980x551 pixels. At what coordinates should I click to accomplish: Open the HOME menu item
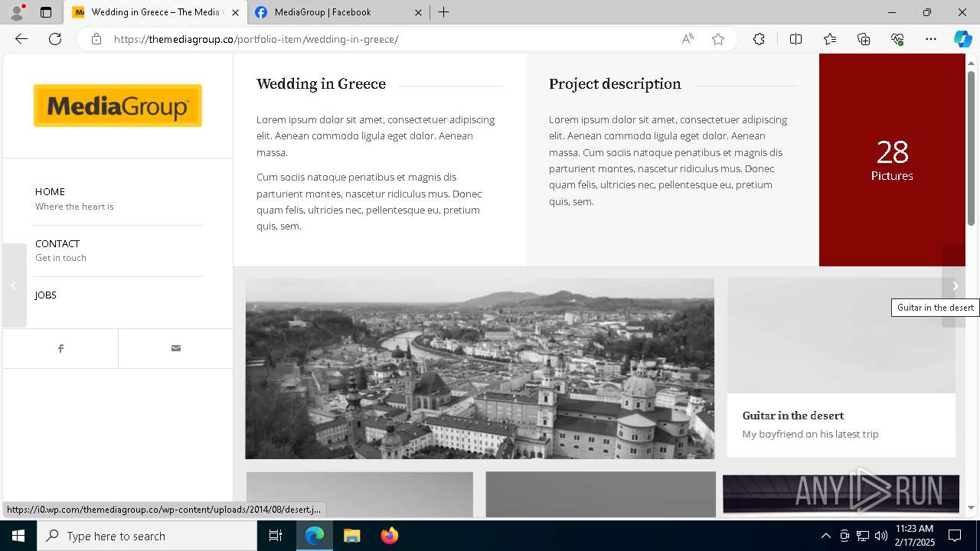50,191
